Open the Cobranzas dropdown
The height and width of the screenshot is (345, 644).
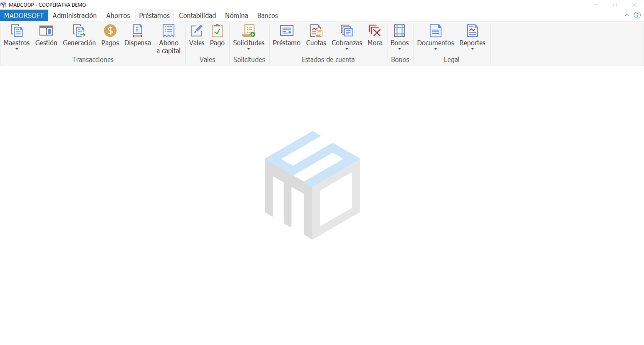click(347, 37)
